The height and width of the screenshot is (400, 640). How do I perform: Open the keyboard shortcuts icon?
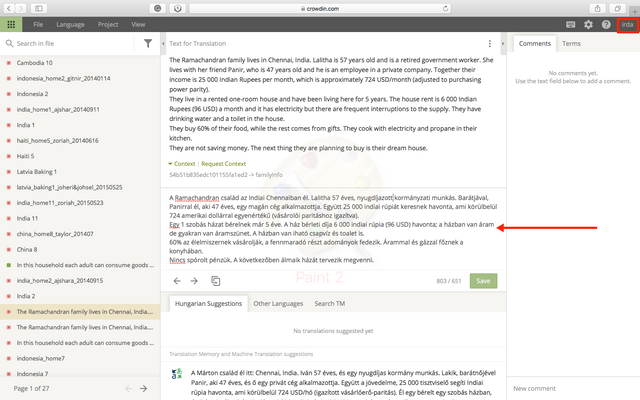tap(571, 24)
